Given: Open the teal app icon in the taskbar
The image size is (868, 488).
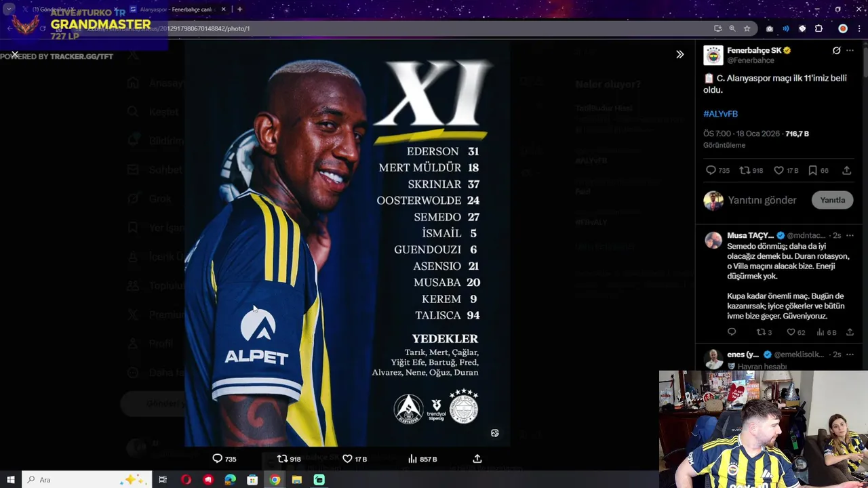Looking at the screenshot, I should point(319,480).
